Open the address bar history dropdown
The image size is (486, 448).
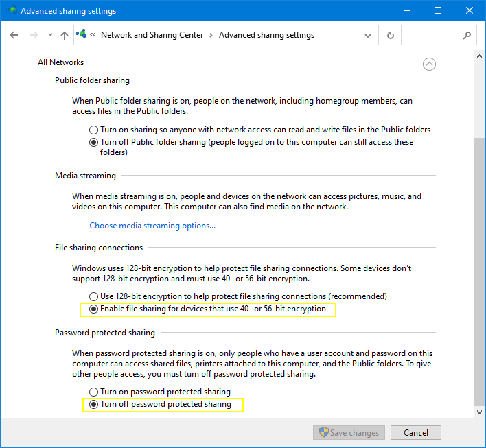pyautogui.click(x=369, y=36)
